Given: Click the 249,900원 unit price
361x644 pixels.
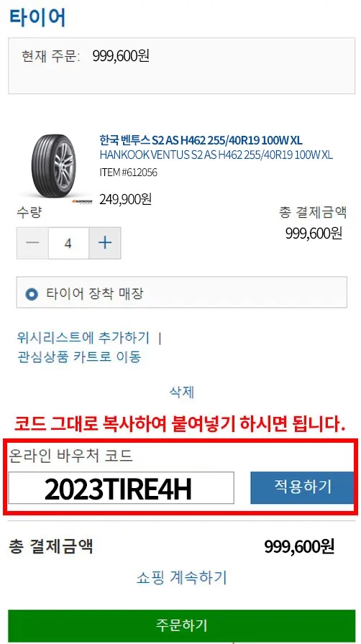Looking at the screenshot, I should (x=125, y=199).
